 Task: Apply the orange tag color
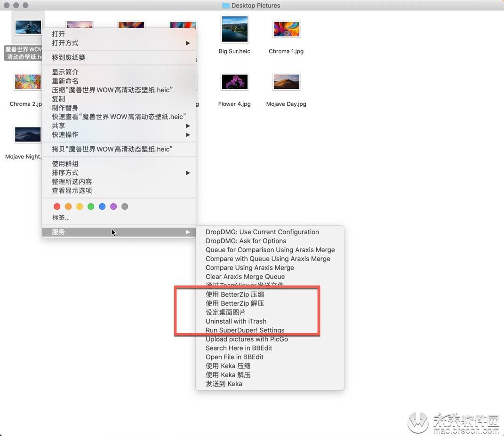(x=68, y=206)
